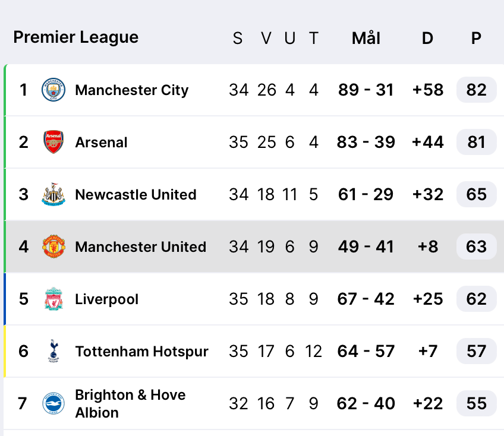
Task: Click Brighton's +22 goal difference value
Action: 427,404
